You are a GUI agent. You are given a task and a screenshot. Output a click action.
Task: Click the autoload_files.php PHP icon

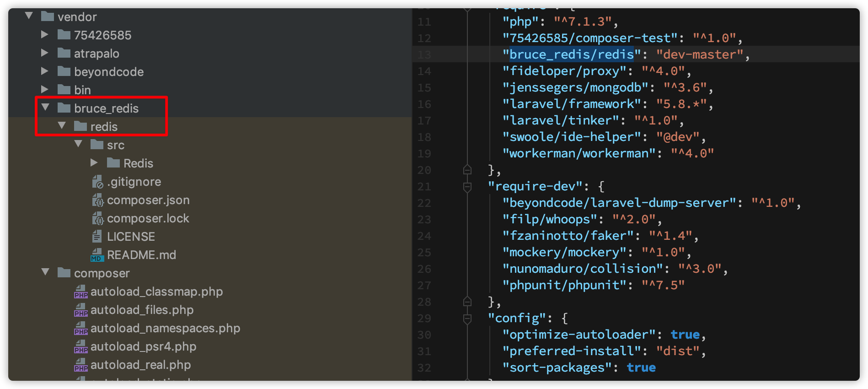pyautogui.click(x=81, y=310)
